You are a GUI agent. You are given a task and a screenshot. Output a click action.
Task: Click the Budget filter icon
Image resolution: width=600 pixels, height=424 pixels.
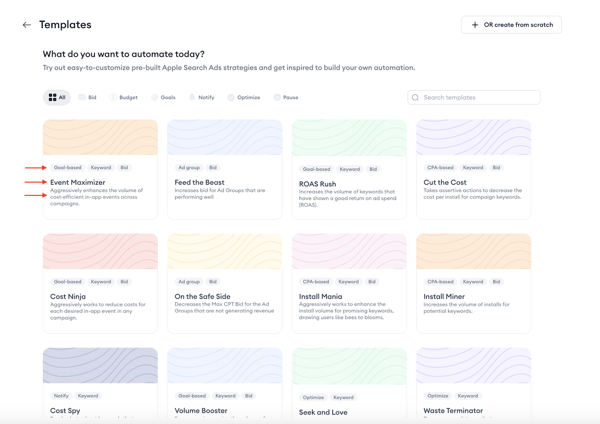click(113, 97)
